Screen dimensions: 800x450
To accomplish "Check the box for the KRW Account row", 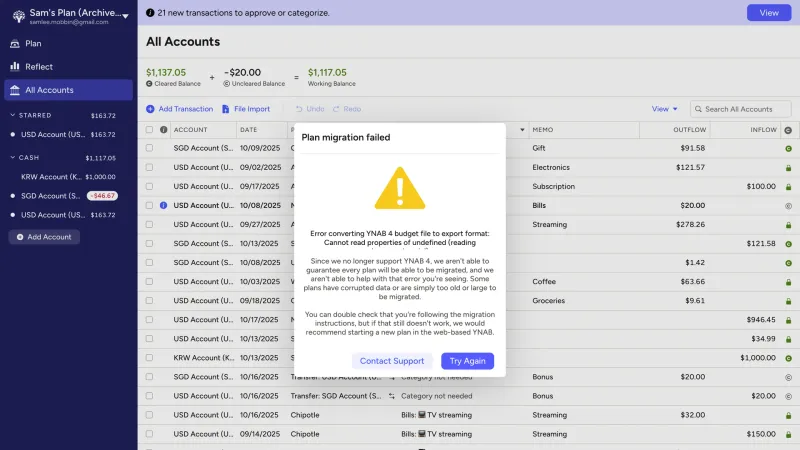I will coord(149,358).
